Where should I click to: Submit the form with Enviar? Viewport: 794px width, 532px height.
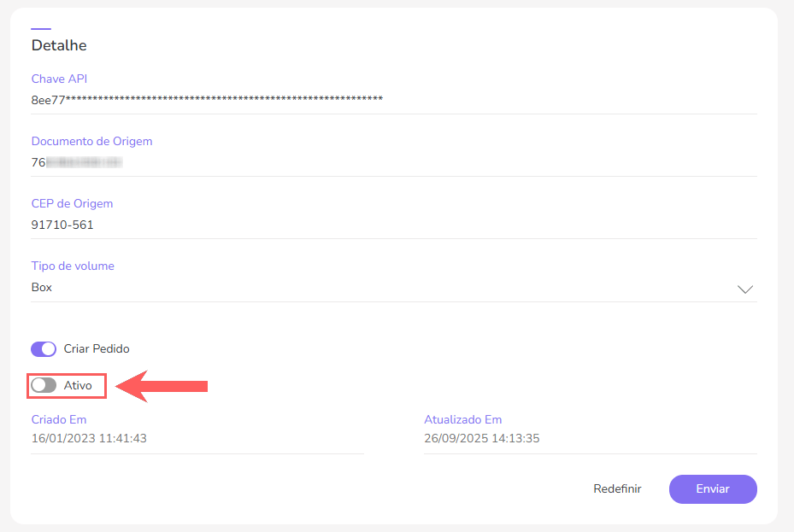[x=712, y=489]
